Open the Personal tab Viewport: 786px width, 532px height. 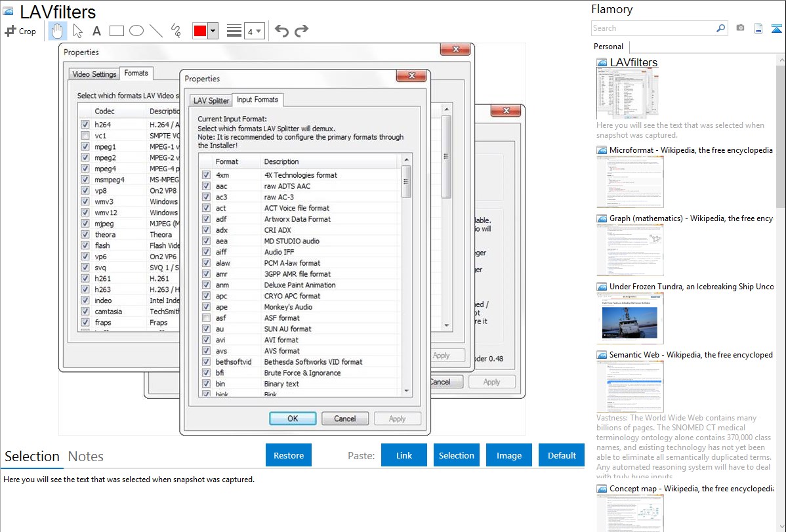[608, 47]
